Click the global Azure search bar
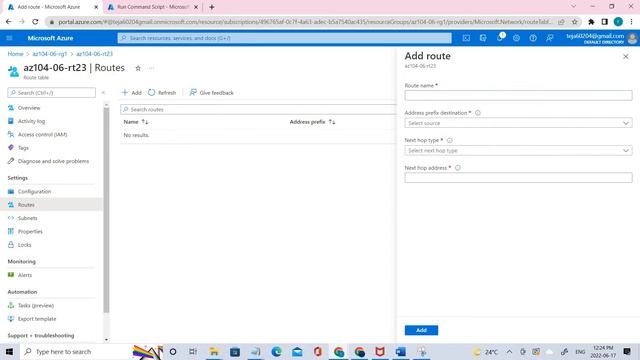The image size is (640, 360). pyautogui.click(x=284, y=38)
